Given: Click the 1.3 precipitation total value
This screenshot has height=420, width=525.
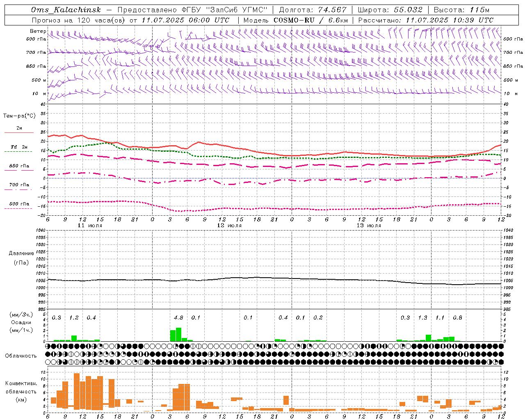Looking at the screenshot, I should (422, 318).
